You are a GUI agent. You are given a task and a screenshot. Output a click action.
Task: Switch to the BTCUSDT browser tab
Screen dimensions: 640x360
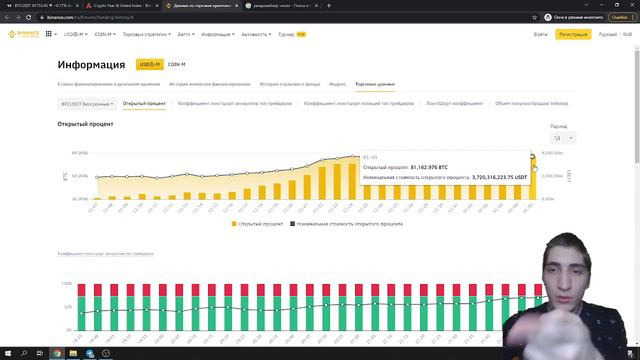42,6
